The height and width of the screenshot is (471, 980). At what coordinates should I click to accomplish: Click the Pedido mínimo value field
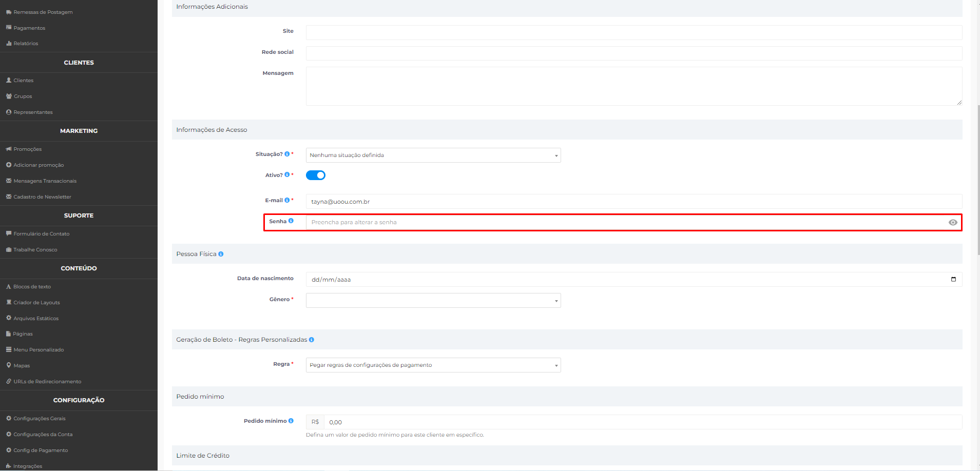[643, 422]
